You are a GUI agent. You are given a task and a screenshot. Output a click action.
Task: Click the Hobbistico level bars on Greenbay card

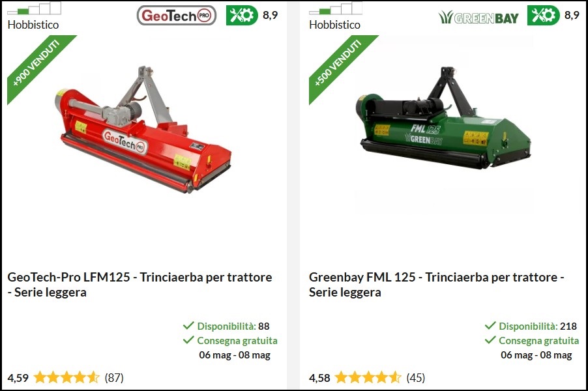(336, 8)
